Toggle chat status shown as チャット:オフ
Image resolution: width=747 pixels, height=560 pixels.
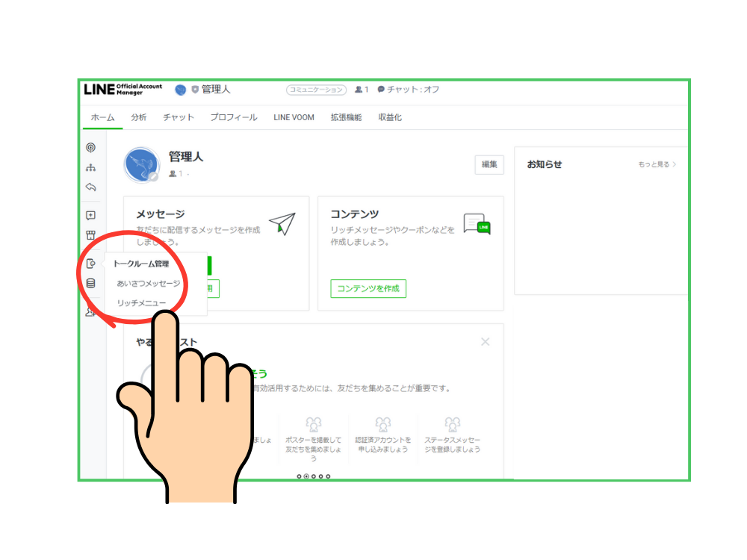tap(409, 89)
